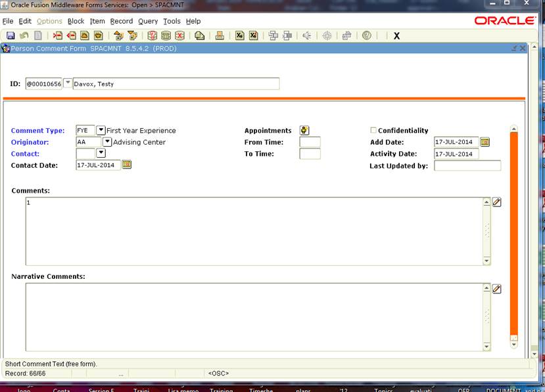Click the Save icon in the toolbar
This screenshot has height=392, width=545.
tap(10, 36)
